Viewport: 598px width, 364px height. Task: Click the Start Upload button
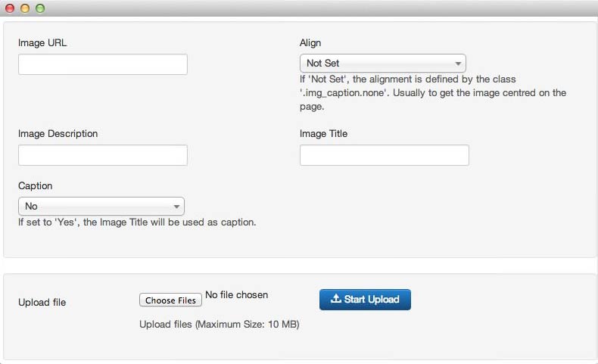365,300
